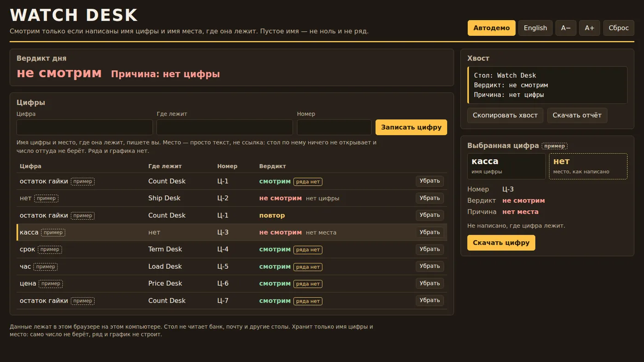Click the Ц-5 number cell
Viewport: 644px width, 362px height.
(x=223, y=266)
